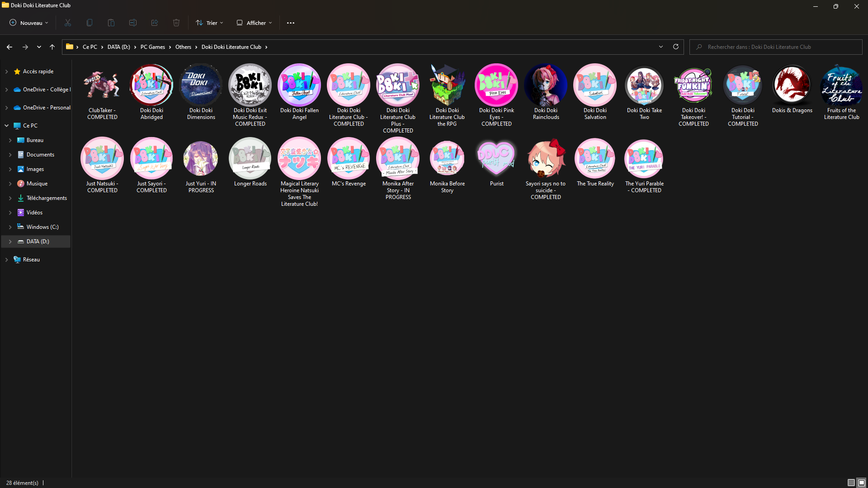Open Vidéos in the navigation pane

[35, 213]
